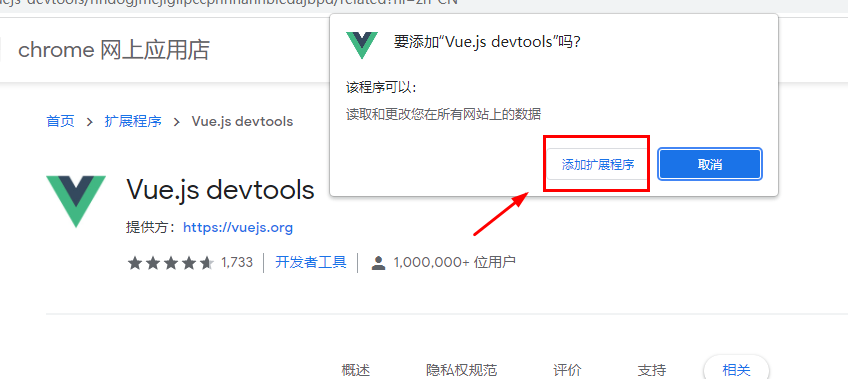Click the chrome 网上应用店 header title
This screenshot has width=848, height=379.
click(x=114, y=50)
